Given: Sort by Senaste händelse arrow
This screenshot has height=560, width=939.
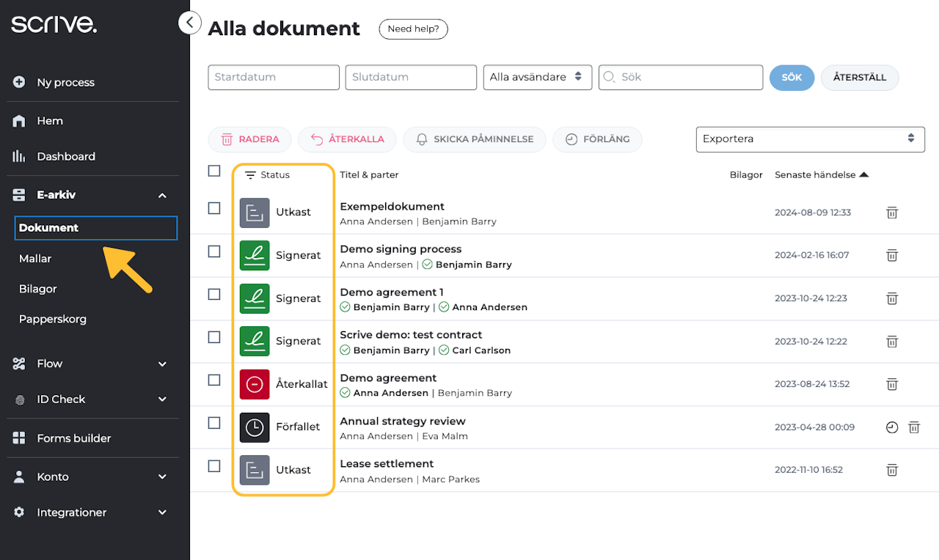Looking at the screenshot, I should pyautogui.click(x=863, y=175).
